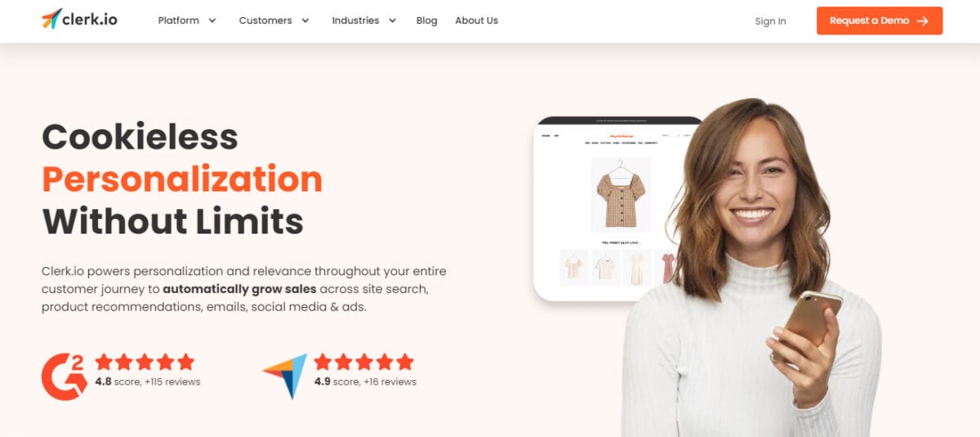This screenshot has width=980, height=437.
Task: Click the clerk.io logo icon
Action: [x=51, y=18]
